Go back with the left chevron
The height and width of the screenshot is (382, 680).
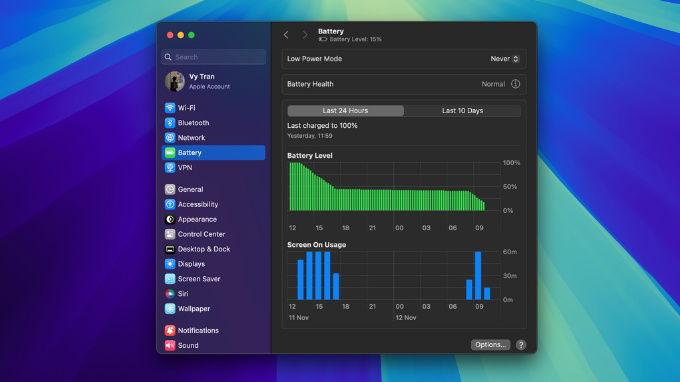point(286,35)
